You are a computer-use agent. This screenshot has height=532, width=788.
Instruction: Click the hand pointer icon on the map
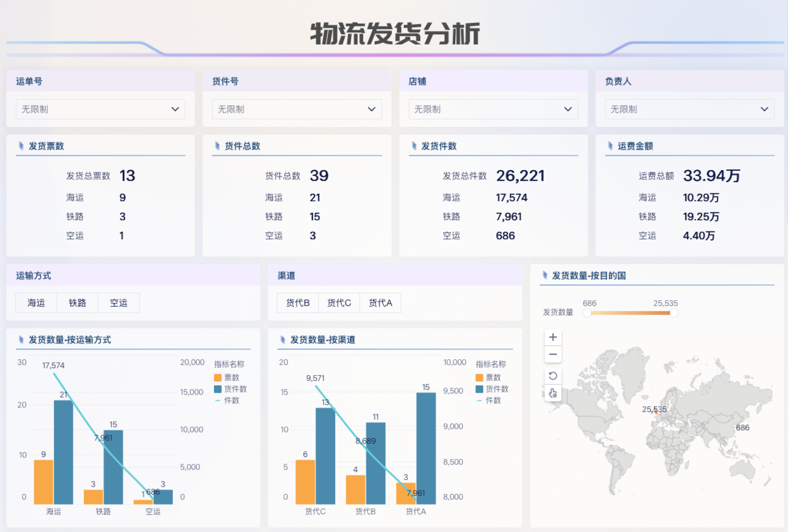point(553,393)
